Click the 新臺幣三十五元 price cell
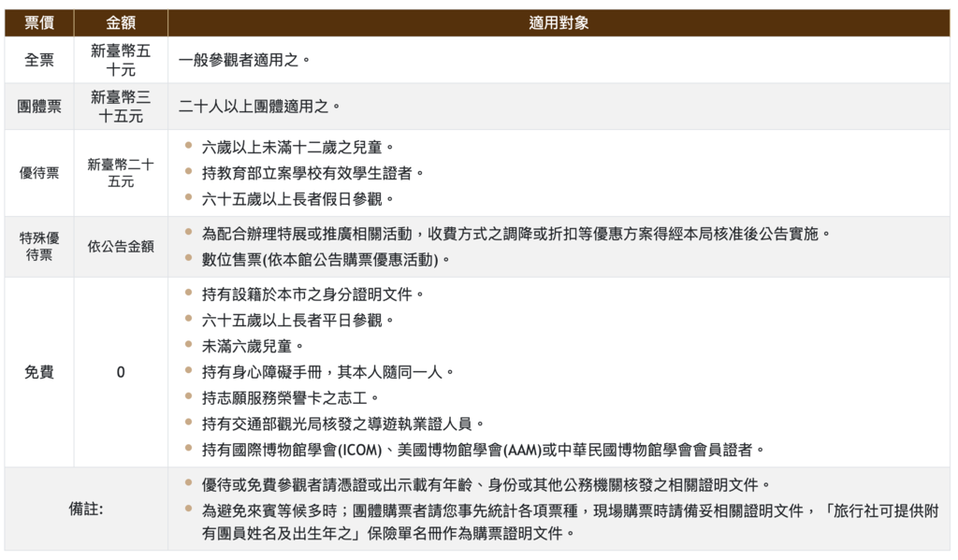 coord(121,107)
